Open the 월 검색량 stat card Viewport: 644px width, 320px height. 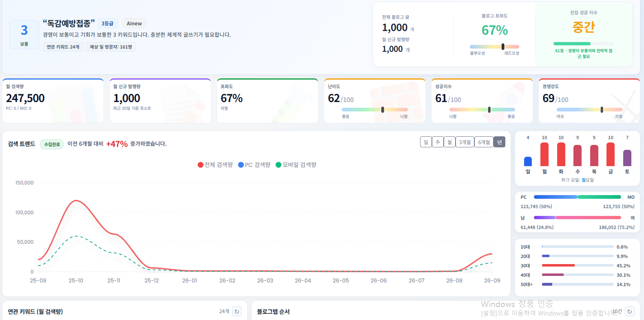click(53, 101)
